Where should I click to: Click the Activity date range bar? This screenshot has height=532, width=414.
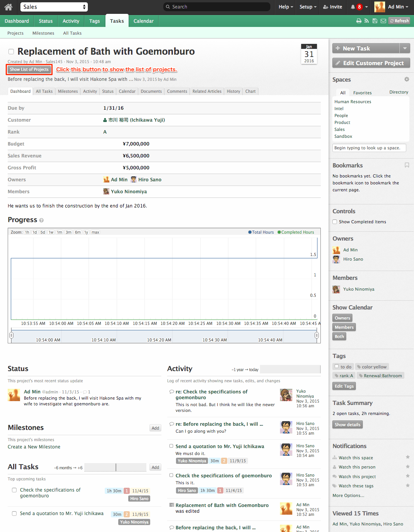(x=290, y=369)
